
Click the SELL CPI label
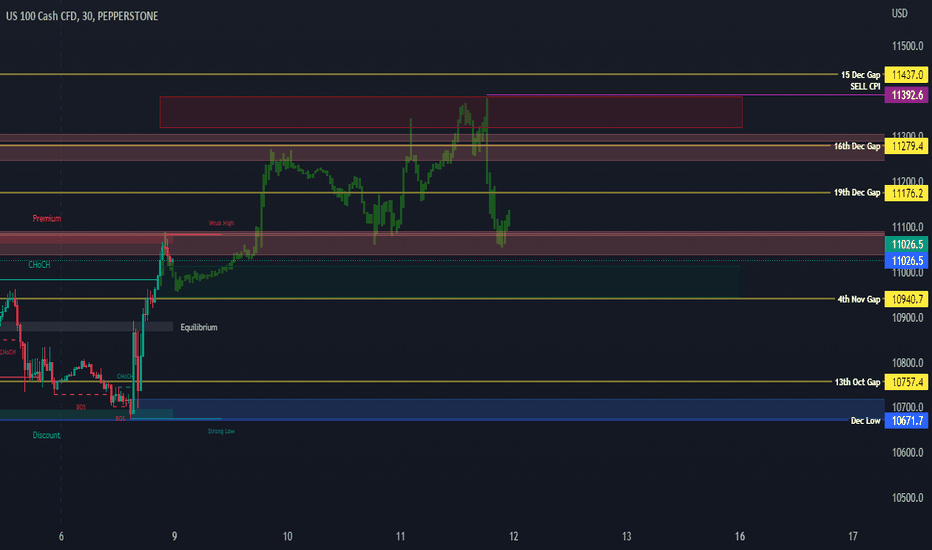tap(865, 86)
